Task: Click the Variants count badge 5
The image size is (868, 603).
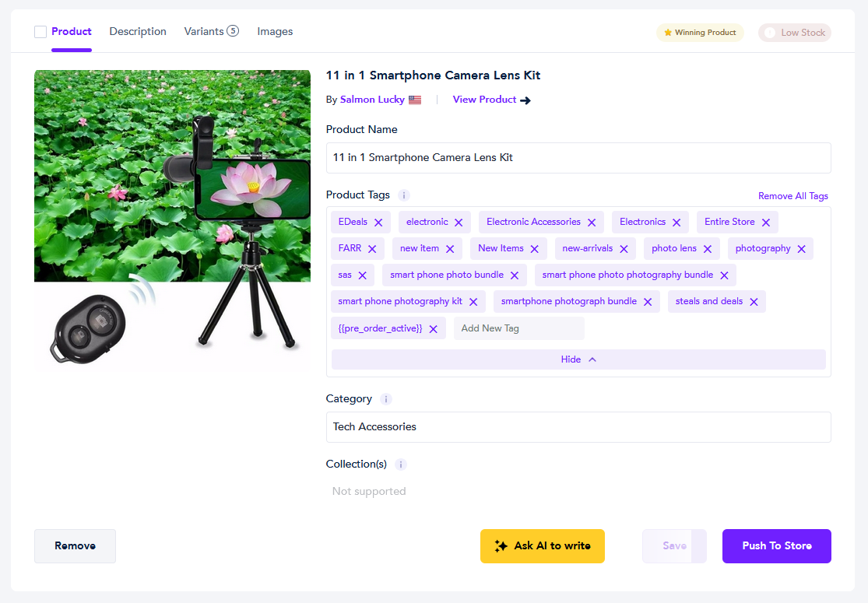Action: click(233, 31)
